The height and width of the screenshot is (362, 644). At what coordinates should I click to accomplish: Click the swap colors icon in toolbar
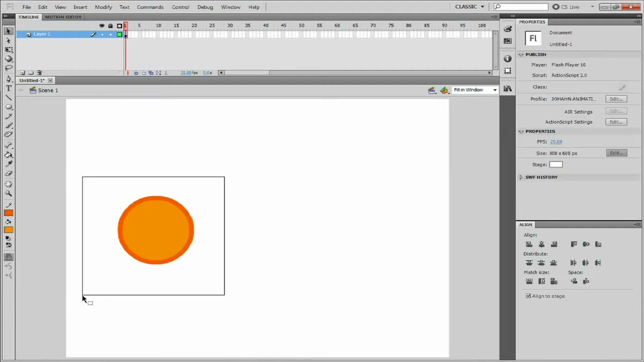[9, 245]
